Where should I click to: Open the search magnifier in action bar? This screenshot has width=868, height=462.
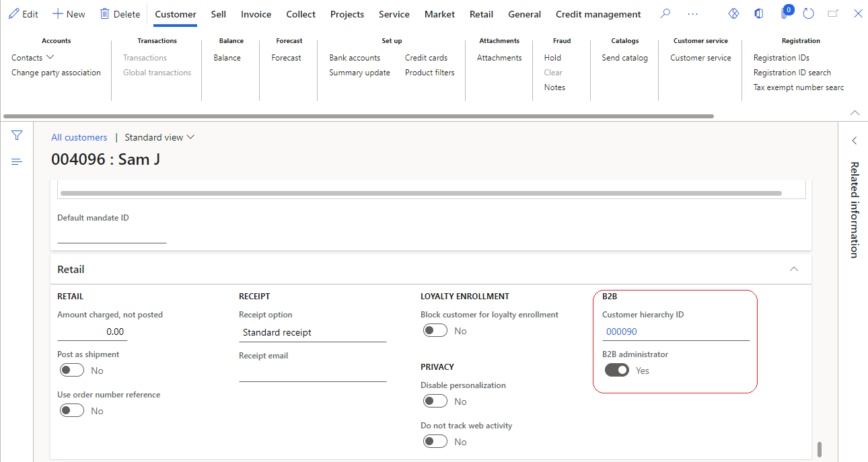665,14
